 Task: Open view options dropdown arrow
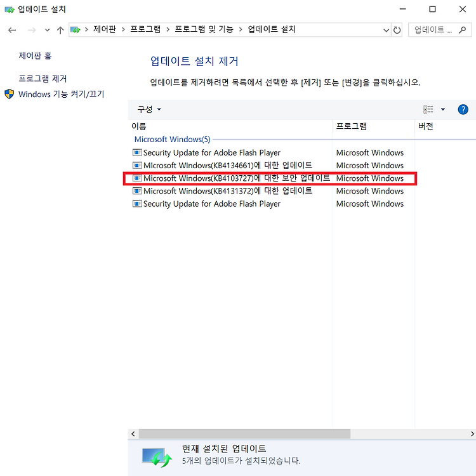(443, 109)
